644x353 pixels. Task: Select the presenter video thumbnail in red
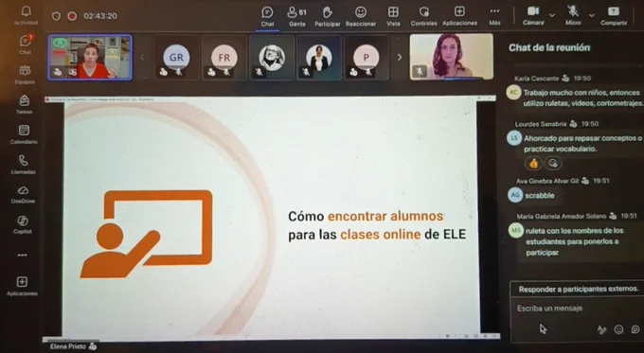point(90,58)
